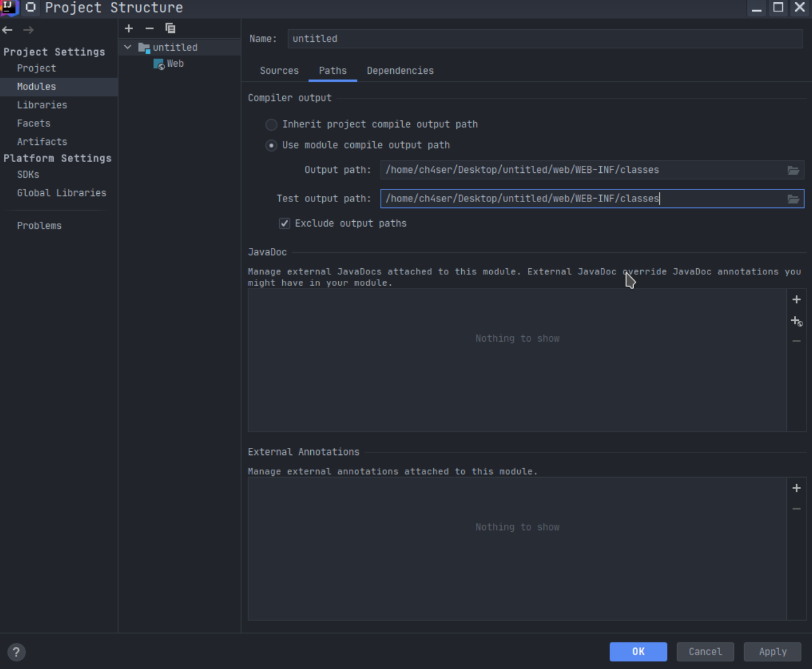The height and width of the screenshot is (669, 812).
Task: Toggle Exclude output paths checkbox
Action: pyautogui.click(x=285, y=224)
